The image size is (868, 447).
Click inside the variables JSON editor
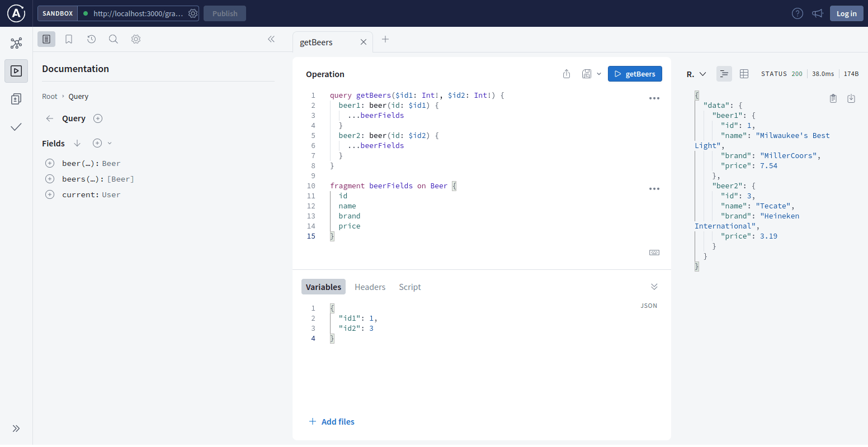click(481, 323)
